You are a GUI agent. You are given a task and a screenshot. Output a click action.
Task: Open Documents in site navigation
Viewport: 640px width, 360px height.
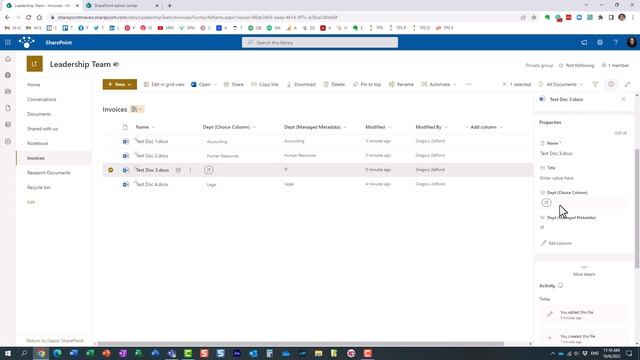click(39, 114)
